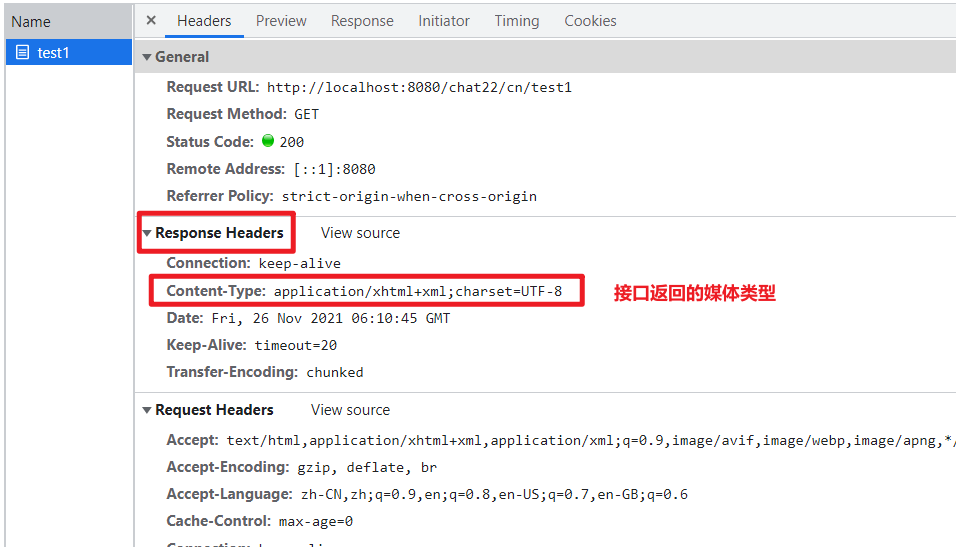Viewport: 977px width, 560px height.
Task: Click the Name column header
Action: coord(31,21)
